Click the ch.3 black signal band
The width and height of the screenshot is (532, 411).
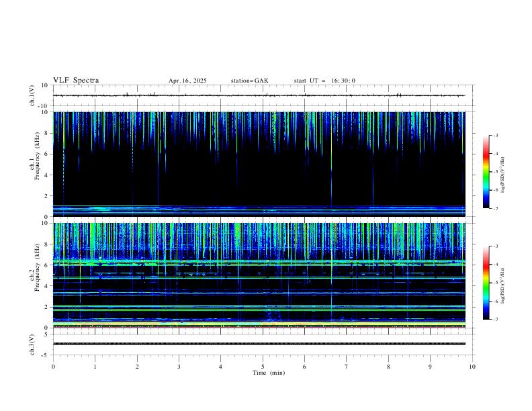tap(259, 344)
